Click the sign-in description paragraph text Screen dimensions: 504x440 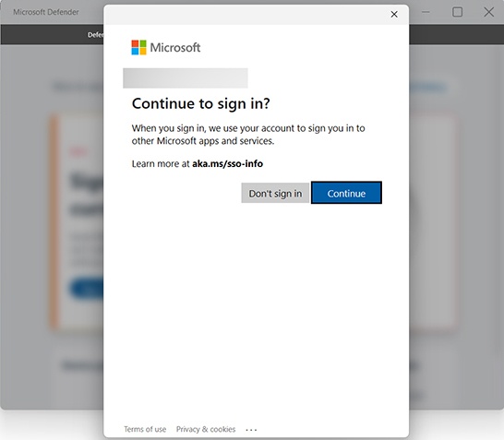(248, 135)
